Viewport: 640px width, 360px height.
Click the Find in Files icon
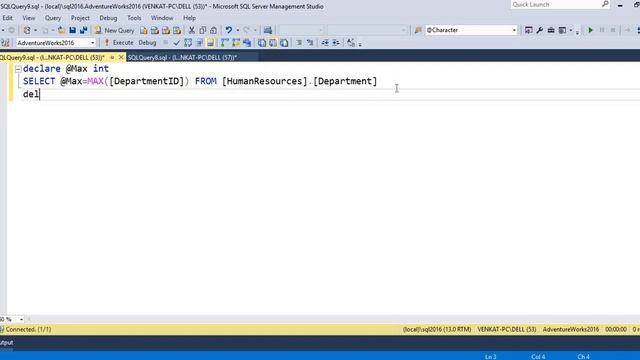pos(418,30)
